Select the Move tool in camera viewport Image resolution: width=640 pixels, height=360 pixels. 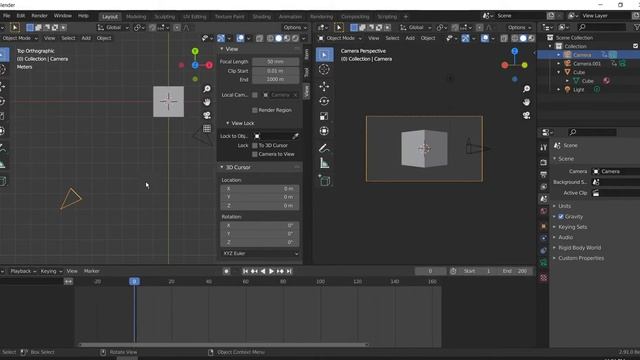point(324,86)
